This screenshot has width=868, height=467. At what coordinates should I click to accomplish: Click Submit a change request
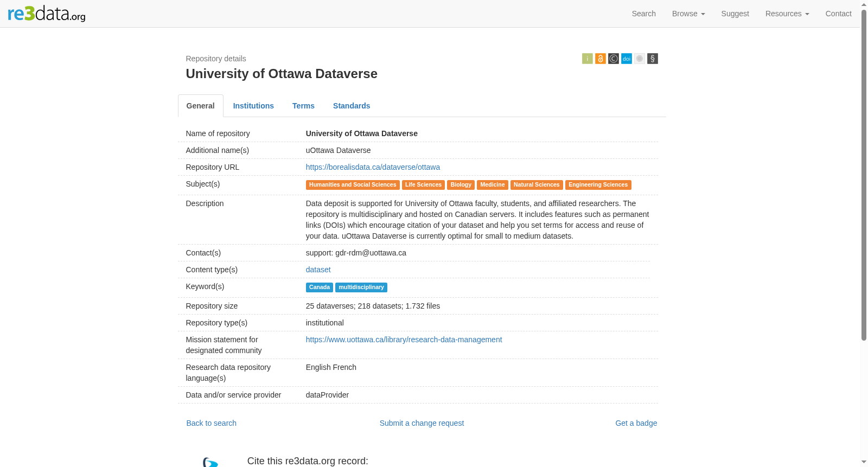(x=422, y=423)
